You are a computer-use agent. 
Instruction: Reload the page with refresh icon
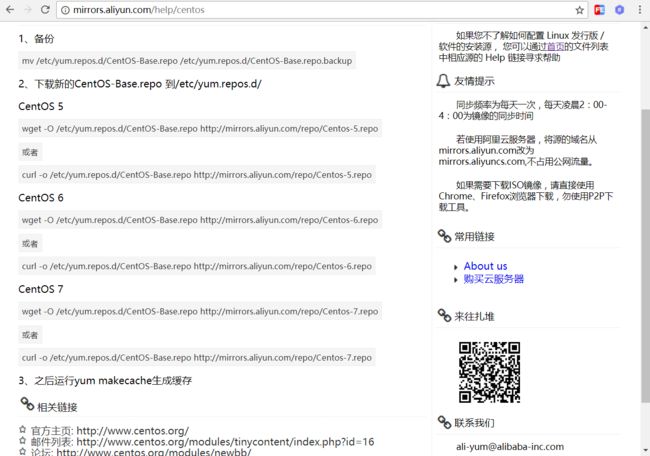click(x=45, y=10)
